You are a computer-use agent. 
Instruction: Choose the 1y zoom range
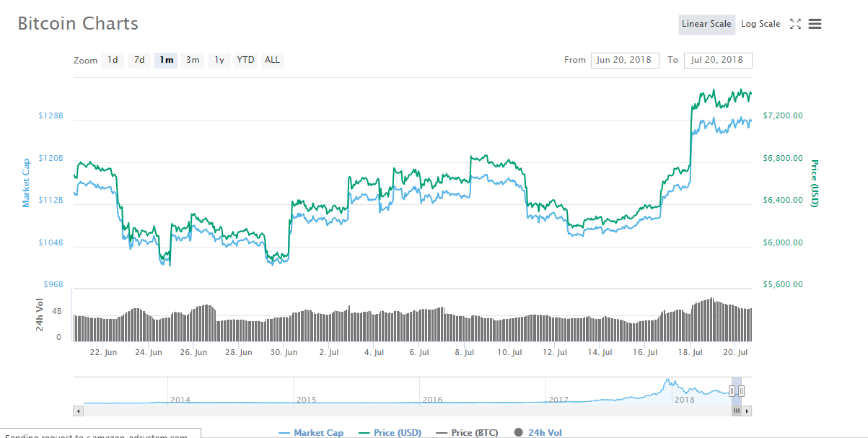pyautogui.click(x=219, y=60)
